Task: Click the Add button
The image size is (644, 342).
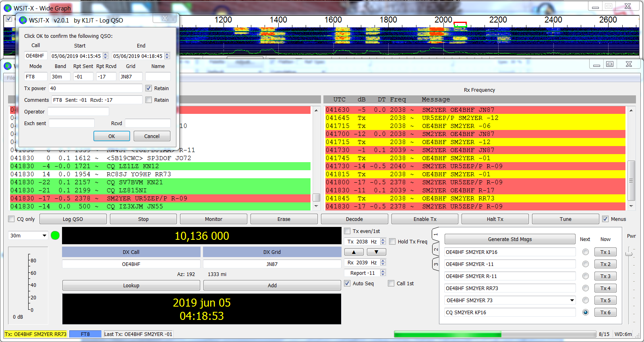Action: (272, 285)
